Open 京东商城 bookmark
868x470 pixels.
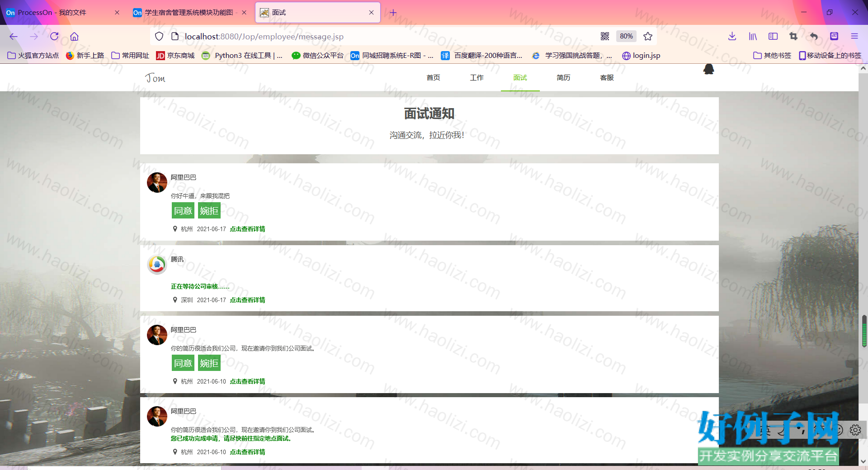click(175, 56)
